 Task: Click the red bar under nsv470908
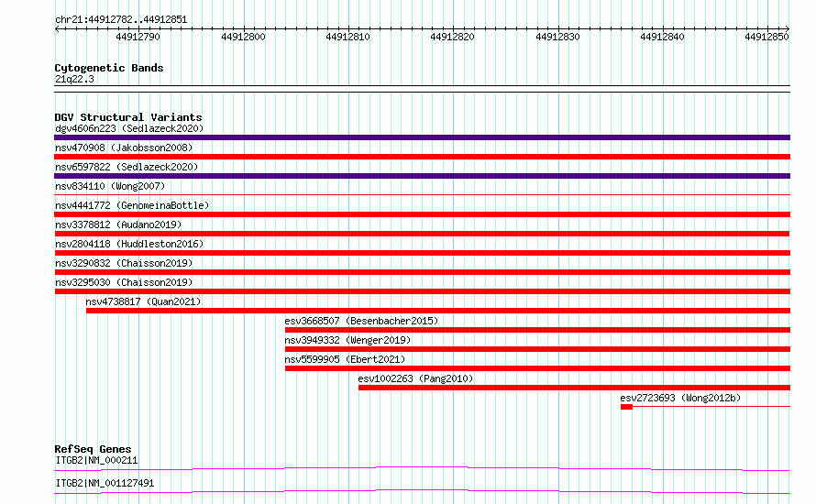point(422,157)
